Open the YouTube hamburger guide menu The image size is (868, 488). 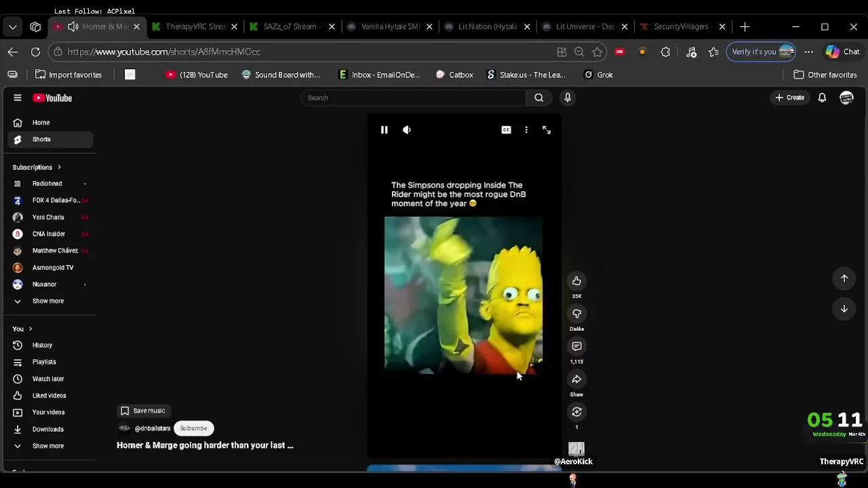coord(18,98)
